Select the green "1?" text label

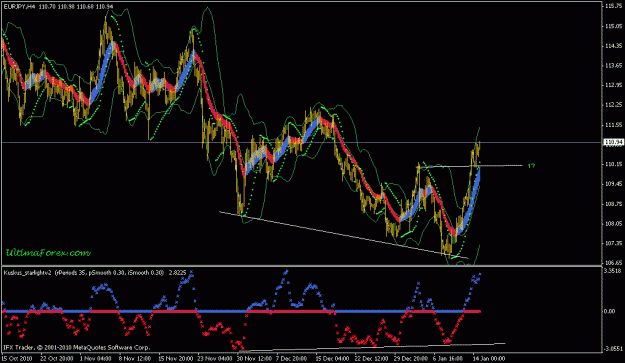(531, 166)
